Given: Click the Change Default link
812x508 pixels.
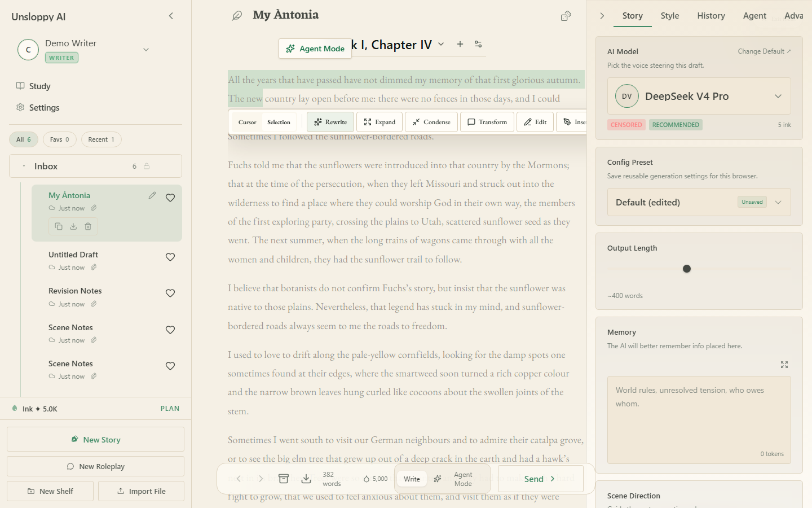Looking at the screenshot, I should (x=764, y=51).
